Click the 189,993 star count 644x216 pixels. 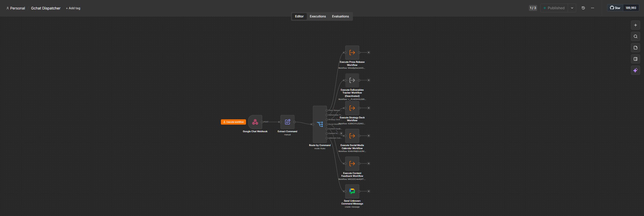pyautogui.click(x=631, y=8)
